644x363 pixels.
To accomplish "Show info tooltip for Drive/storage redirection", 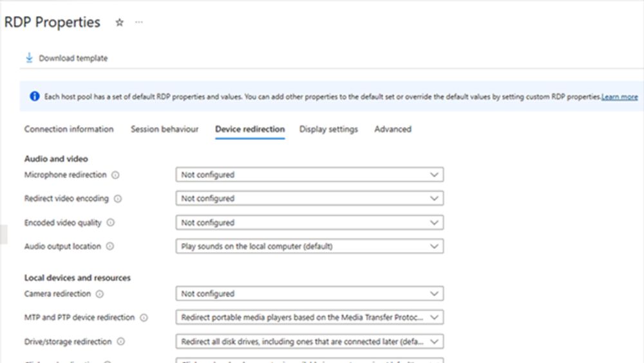I will (x=121, y=342).
